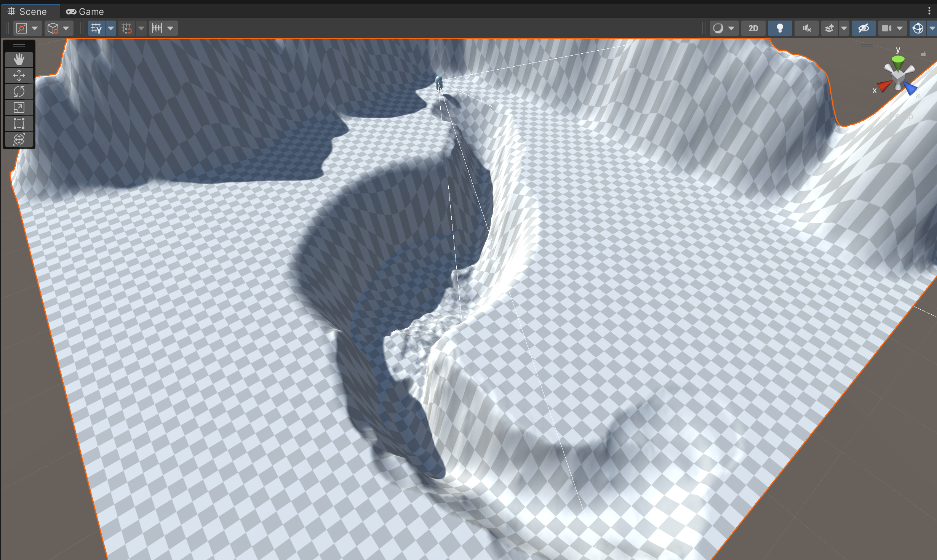
Task: Click the tool handle pivot position icon
Action: click(x=22, y=28)
